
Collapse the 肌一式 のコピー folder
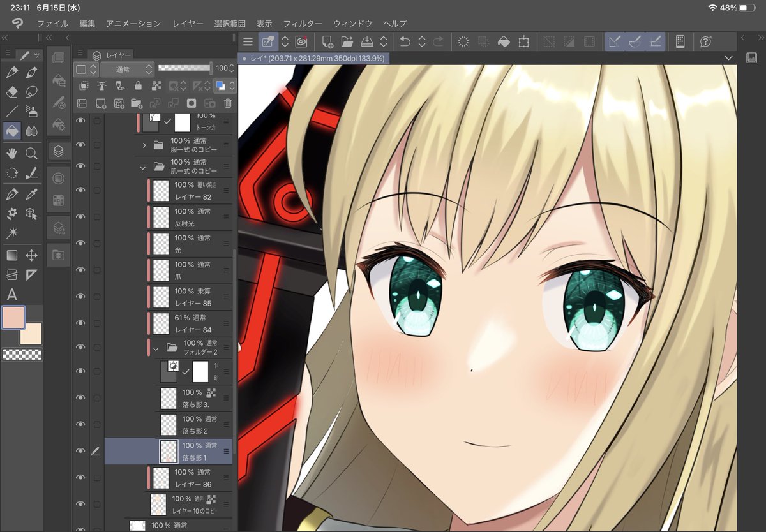(x=143, y=168)
